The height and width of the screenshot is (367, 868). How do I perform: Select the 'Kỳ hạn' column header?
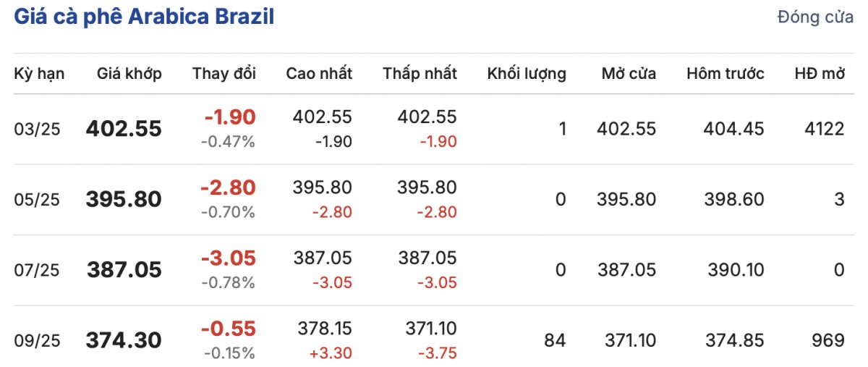pos(39,73)
